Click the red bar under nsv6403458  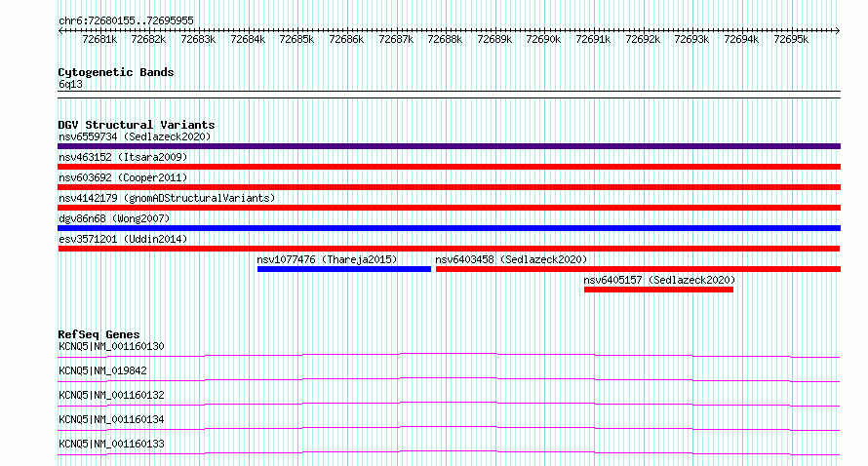pos(638,269)
